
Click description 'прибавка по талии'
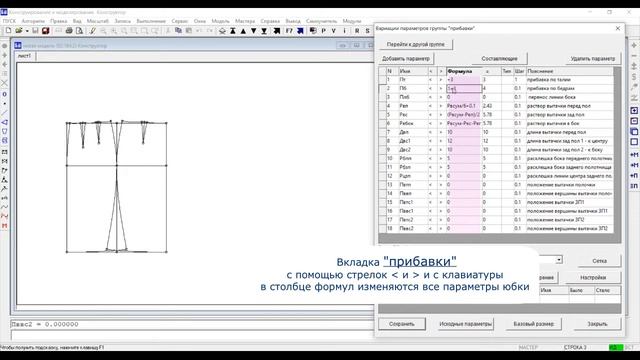pyautogui.click(x=549, y=80)
